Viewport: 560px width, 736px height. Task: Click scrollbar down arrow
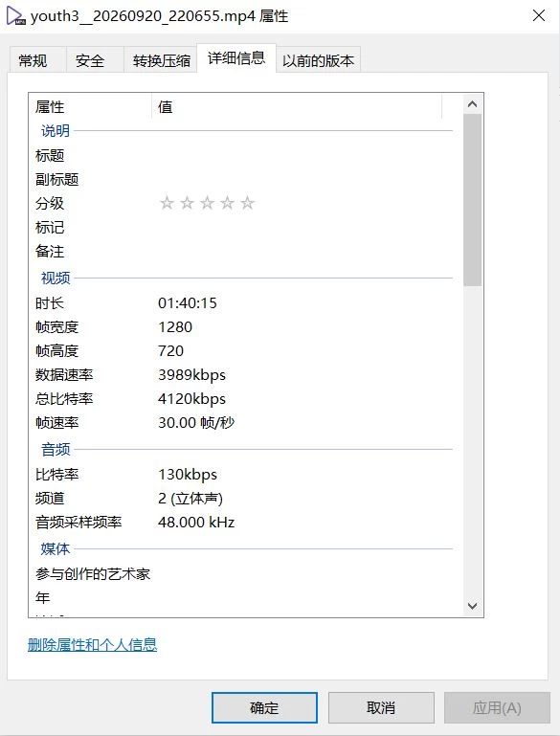[x=472, y=606]
